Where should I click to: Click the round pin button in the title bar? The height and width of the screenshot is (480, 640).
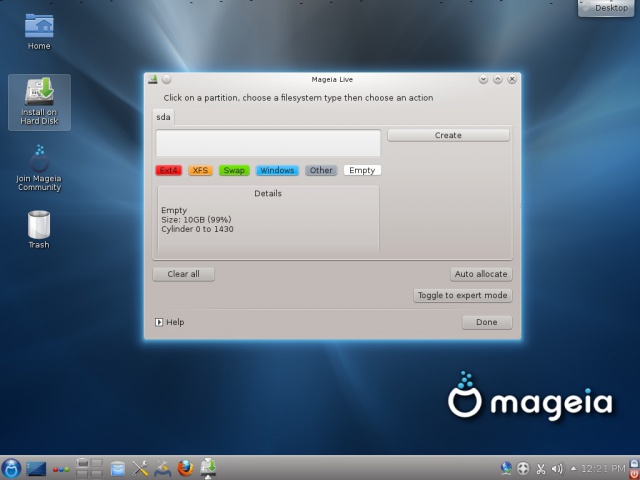[x=167, y=79]
